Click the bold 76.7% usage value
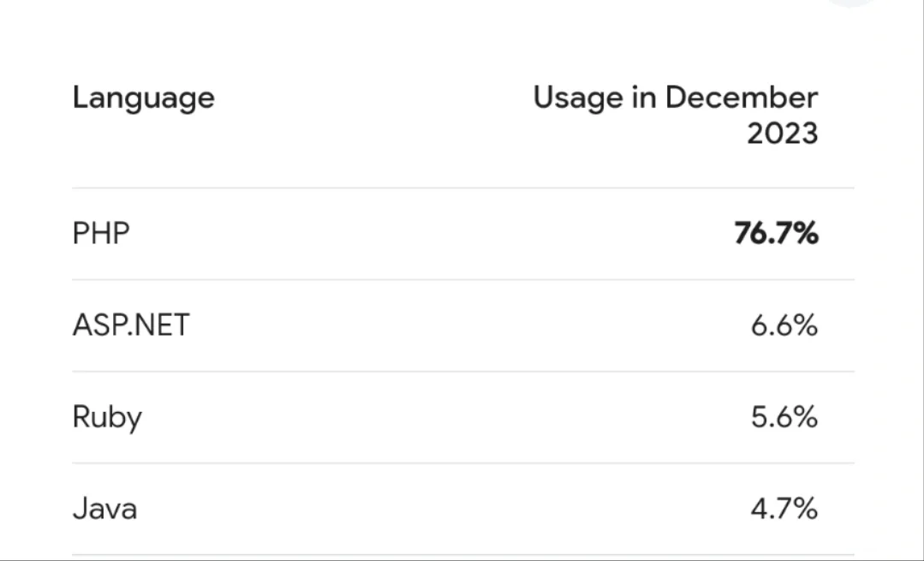This screenshot has width=924, height=561. click(776, 234)
